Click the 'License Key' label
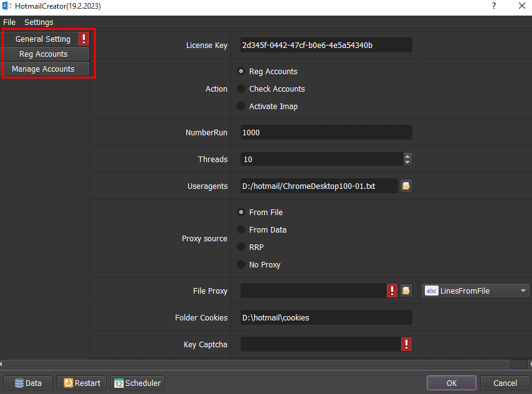 [207, 45]
